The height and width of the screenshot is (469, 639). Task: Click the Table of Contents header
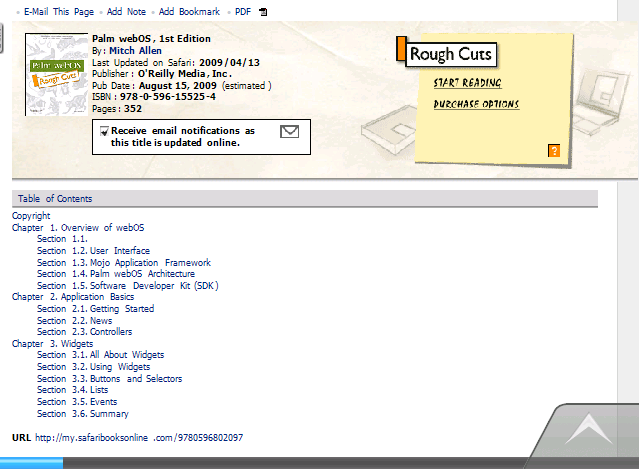click(305, 198)
